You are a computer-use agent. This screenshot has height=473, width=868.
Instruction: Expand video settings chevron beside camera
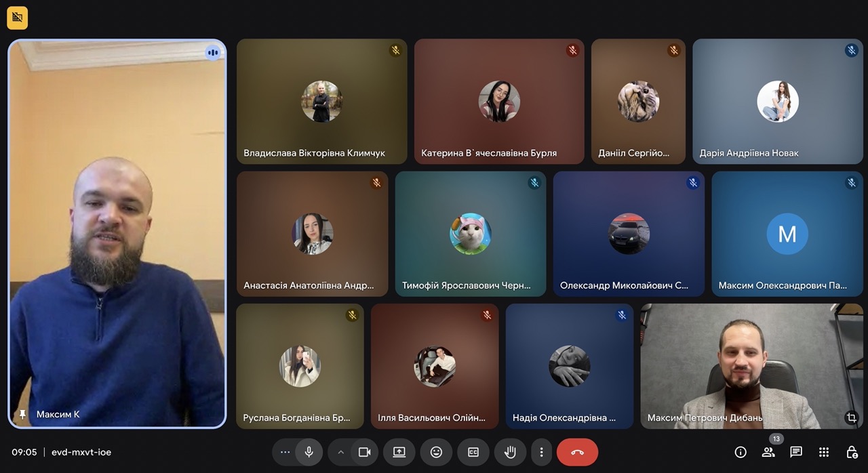pos(341,452)
